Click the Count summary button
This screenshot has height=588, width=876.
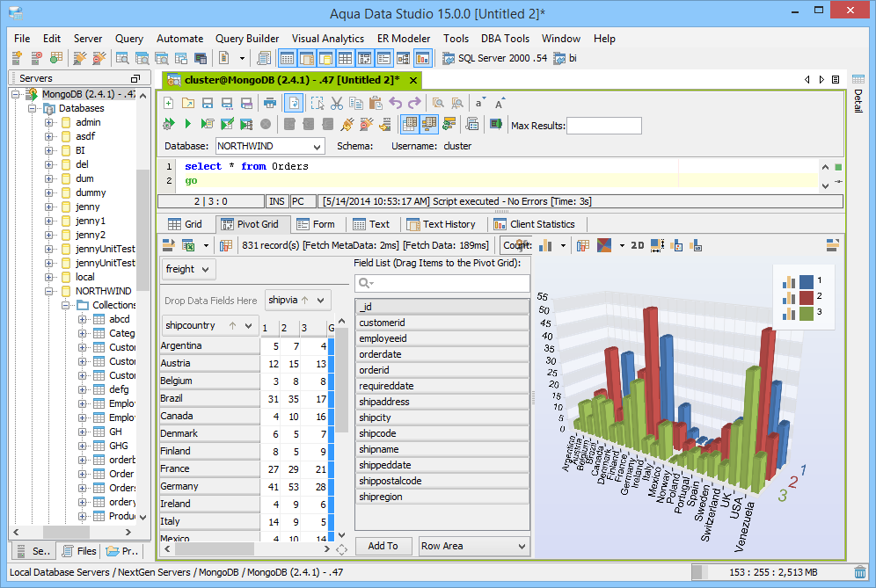[516, 246]
